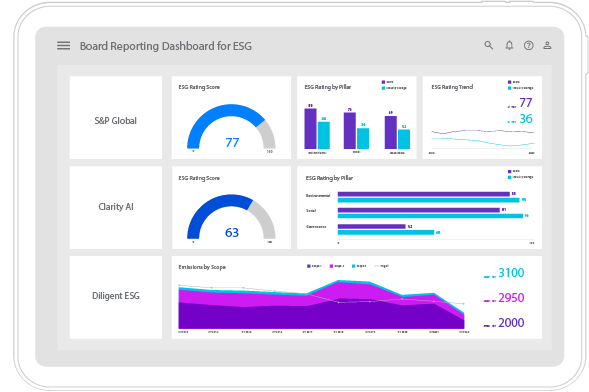Viewport: 589px width, 392px height.
Task: Click the 2950 emissions value
Action: [x=511, y=298]
